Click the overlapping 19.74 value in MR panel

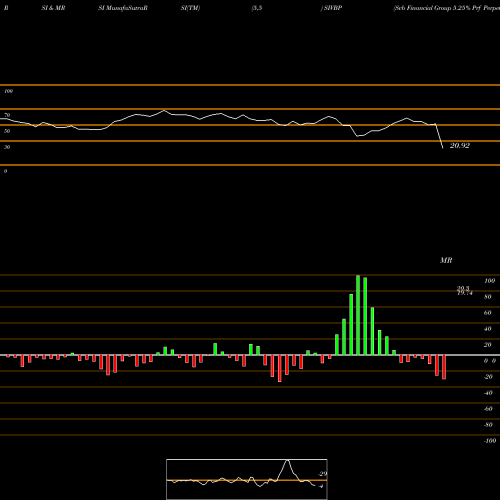coord(465,293)
